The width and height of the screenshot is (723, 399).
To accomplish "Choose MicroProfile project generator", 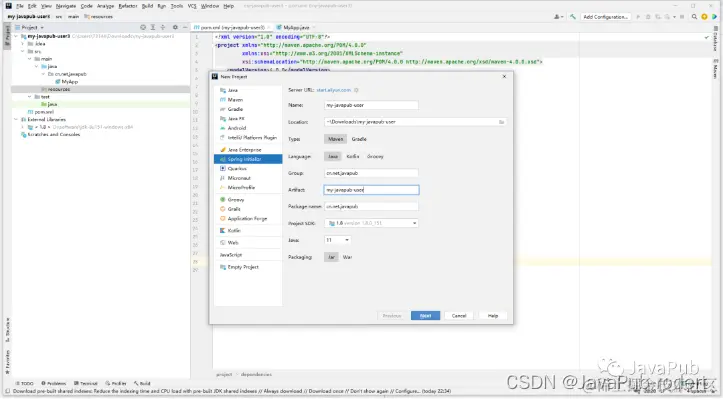I will point(241,188).
